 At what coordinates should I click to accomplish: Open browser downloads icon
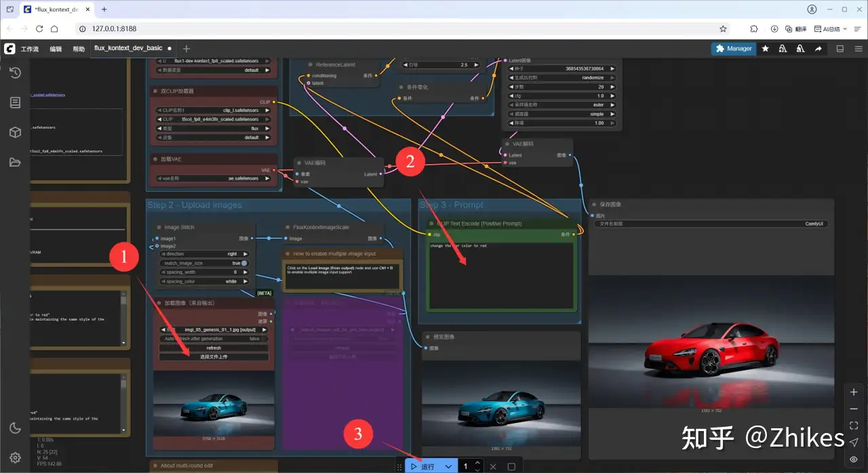click(x=774, y=29)
